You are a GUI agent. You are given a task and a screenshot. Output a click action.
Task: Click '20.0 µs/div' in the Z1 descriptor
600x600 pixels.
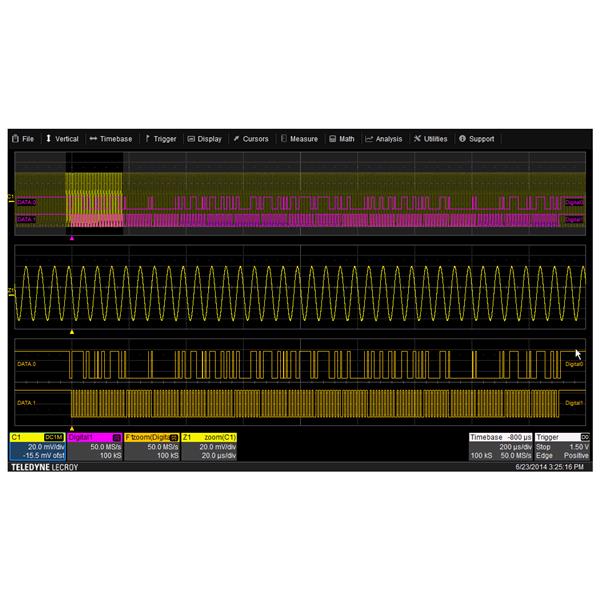point(218,455)
